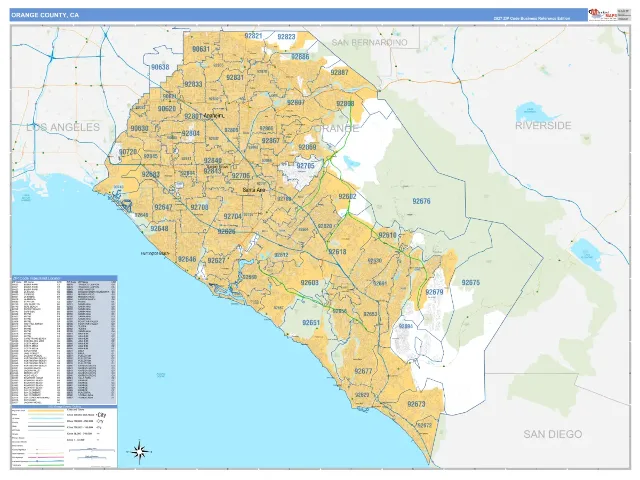Click ZIP code 92676 label
Image resolution: width=640 pixels, height=480 pixels.
(421, 201)
